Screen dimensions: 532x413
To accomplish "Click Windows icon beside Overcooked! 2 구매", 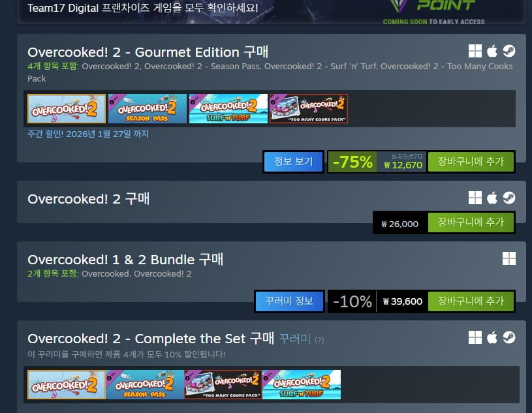I will [475, 198].
